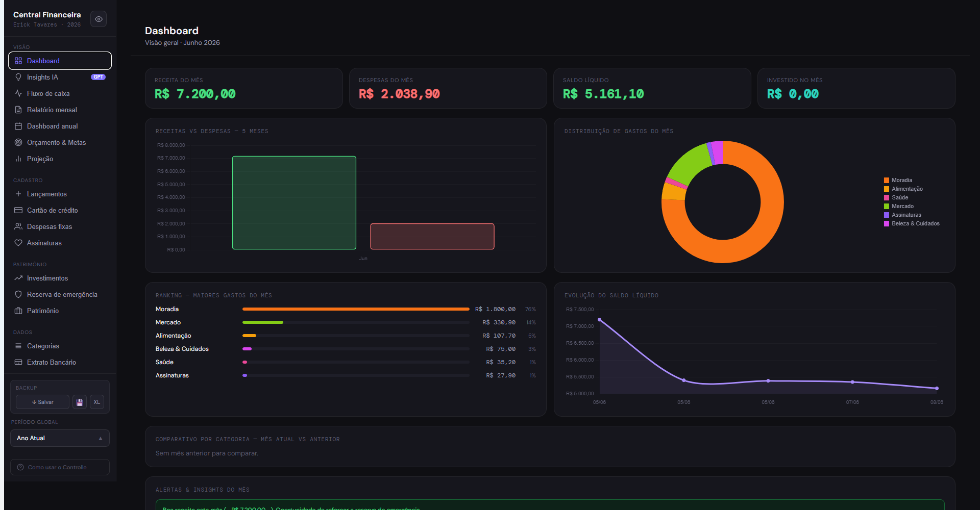
Task: Click the Mercado ranking progress bar
Action: 356,322
